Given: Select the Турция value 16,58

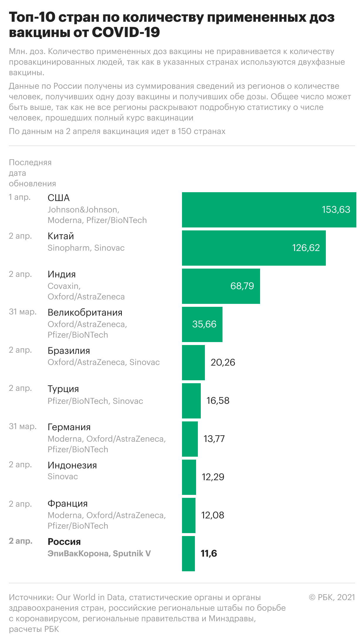Looking at the screenshot, I should (x=218, y=401).
